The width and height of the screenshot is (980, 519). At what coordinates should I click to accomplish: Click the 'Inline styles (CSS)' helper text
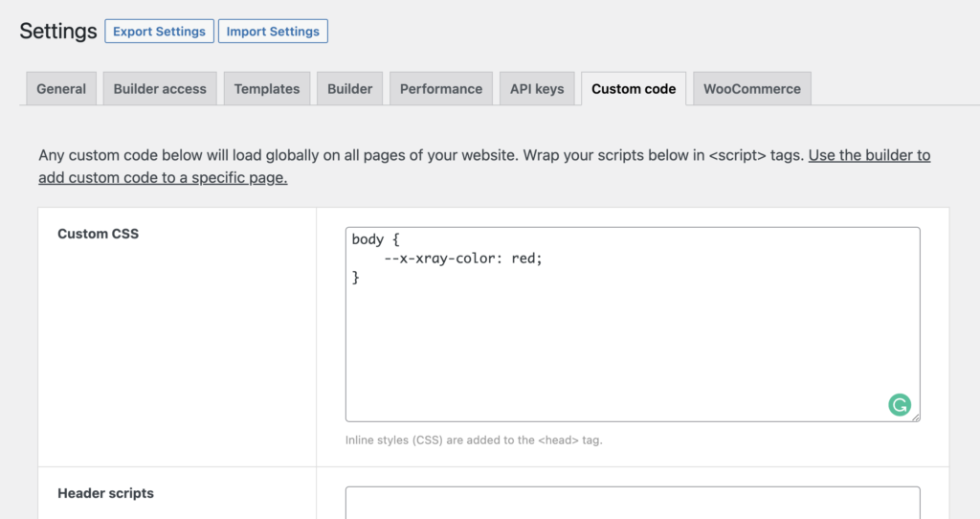click(x=474, y=440)
